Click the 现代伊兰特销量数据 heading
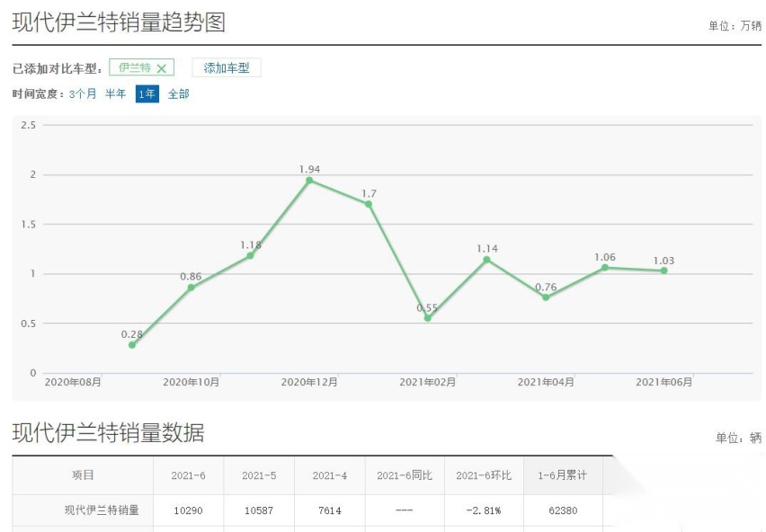The height and width of the screenshot is (532, 766). click(x=108, y=432)
